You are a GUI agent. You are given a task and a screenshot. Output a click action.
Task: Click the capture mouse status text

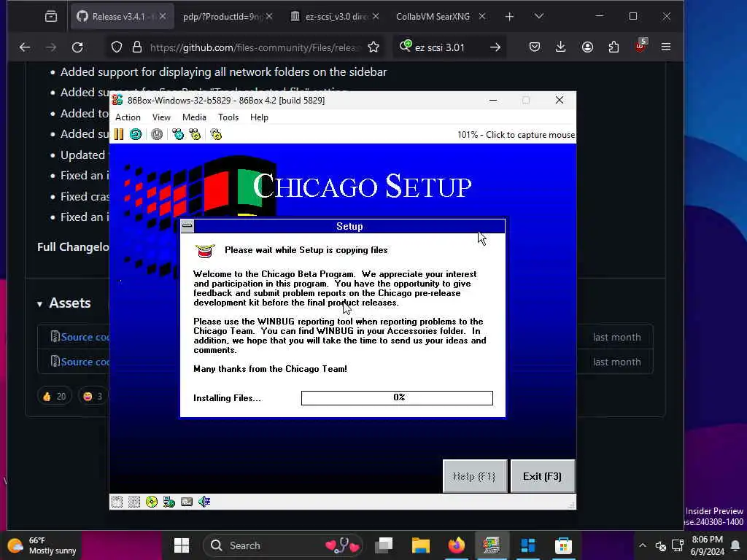516,135
